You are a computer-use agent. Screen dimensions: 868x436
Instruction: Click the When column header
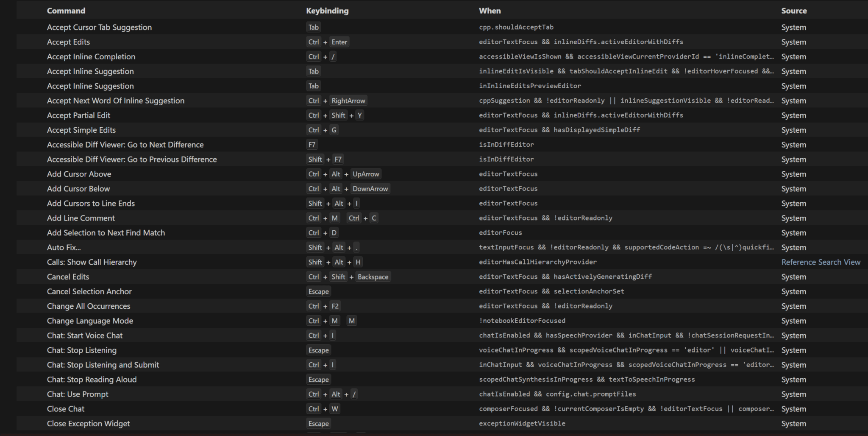490,11
